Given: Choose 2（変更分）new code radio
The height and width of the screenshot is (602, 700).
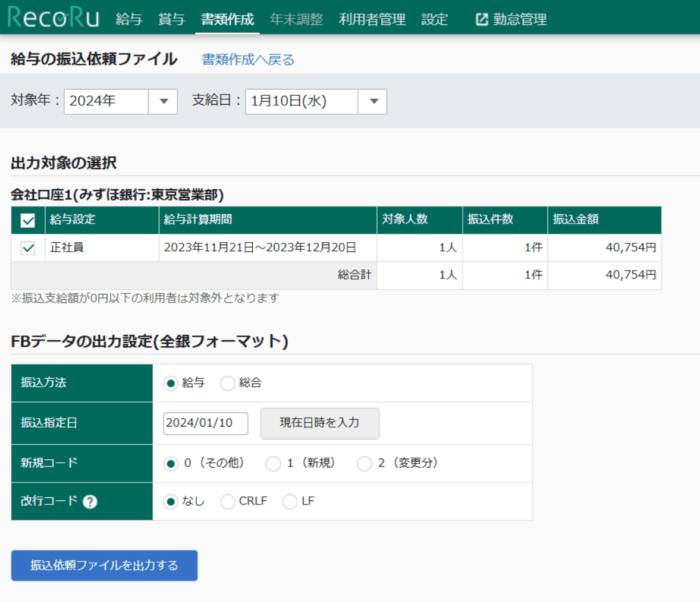Looking at the screenshot, I should (x=364, y=463).
